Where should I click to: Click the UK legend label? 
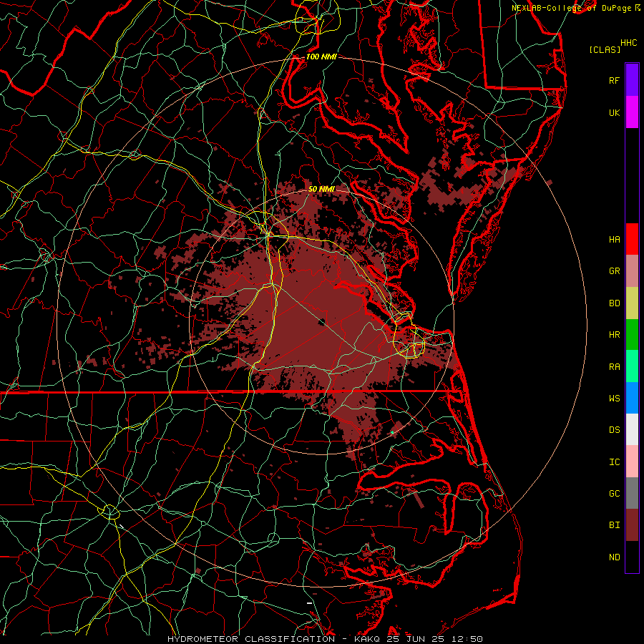[x=614, y=113]
